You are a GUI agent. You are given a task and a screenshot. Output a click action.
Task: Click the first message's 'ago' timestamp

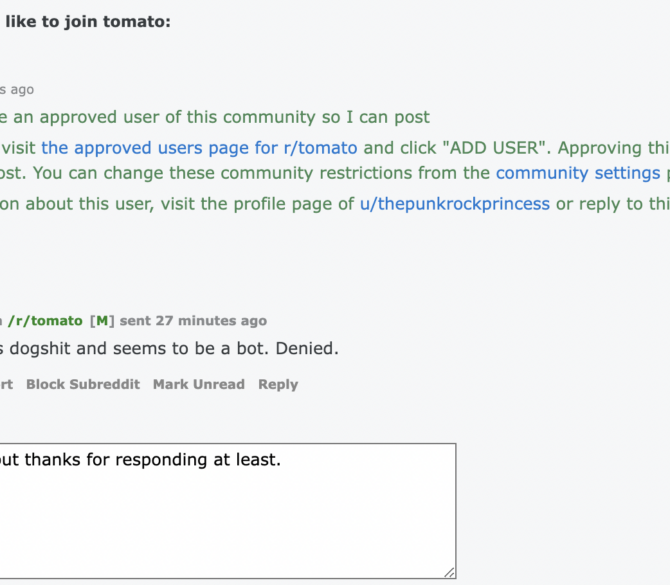tap(22, 90)
